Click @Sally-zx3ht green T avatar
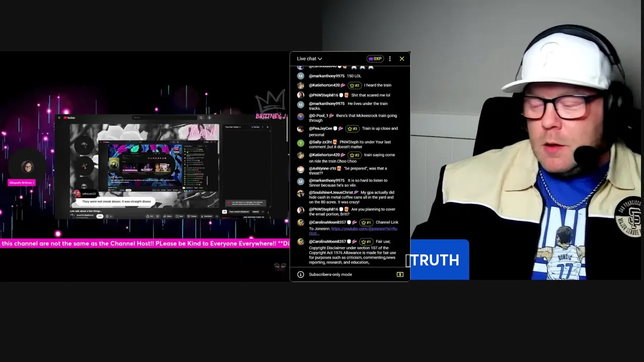Screen dimensions: 644x362 click(x=300, y=143)
